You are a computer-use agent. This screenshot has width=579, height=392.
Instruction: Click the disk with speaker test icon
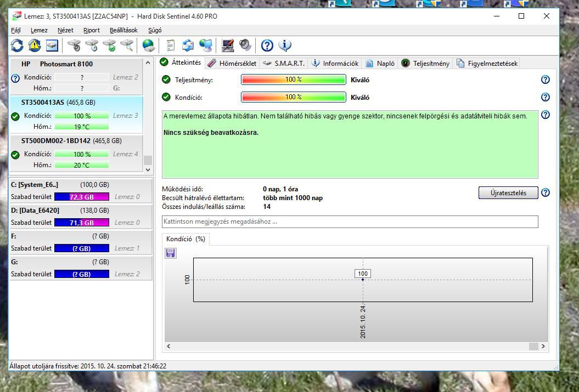74,46
